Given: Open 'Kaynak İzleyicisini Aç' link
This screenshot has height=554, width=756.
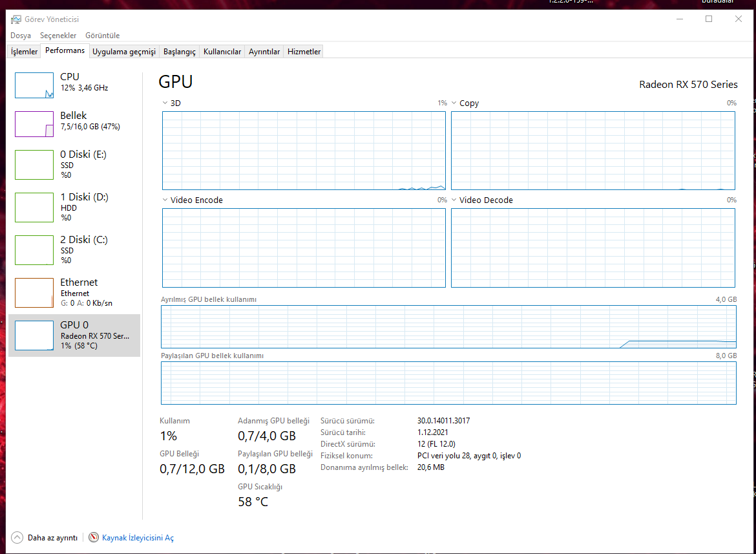Looking at the screenshot, I should point(138,538).
